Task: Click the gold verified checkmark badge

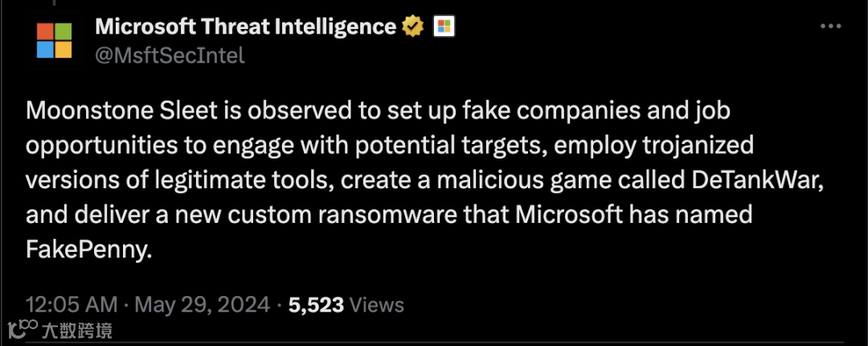Action: click(x=413, y=26)
